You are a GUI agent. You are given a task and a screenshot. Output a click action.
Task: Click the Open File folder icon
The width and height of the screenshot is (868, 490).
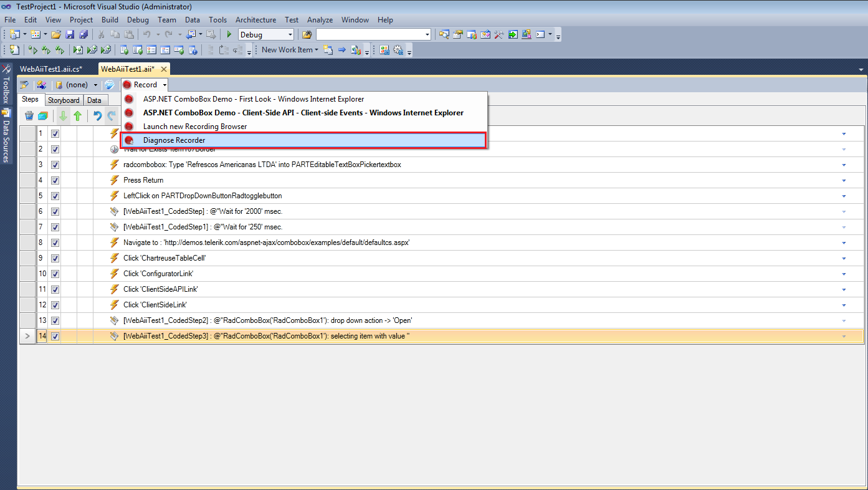tap(56, 34)
